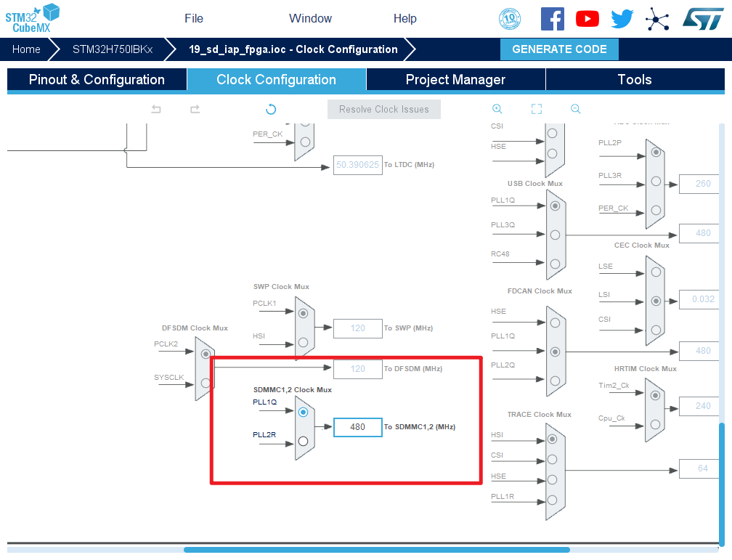Go to the Home breadcrumb
This screenshot has height=560, width=732.
coord(26,49)
